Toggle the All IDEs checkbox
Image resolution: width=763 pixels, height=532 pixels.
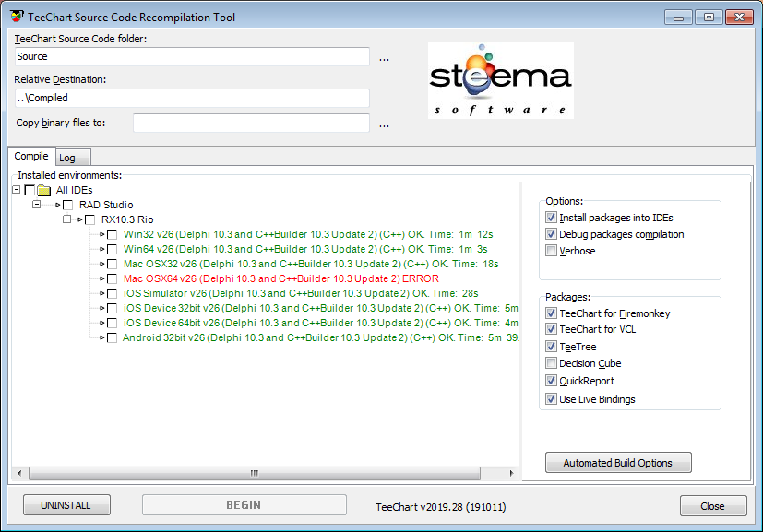[x=30, y=190]
